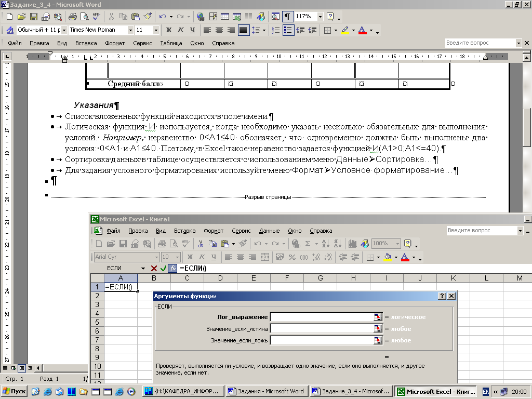Toggle Show/Hide paragraph marks in Word
The height and width of the screenshot is (399, 532).
[x=287, y=16]
